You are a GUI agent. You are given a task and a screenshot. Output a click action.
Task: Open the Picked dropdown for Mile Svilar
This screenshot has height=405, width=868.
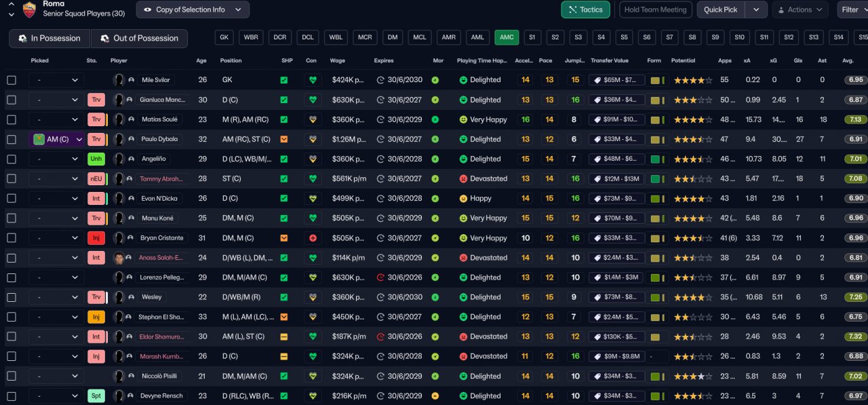57,80
